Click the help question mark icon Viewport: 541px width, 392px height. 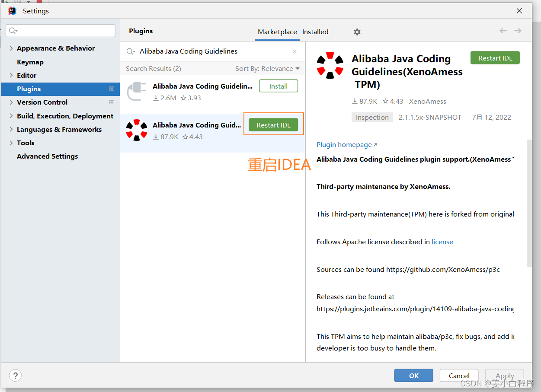click(x=15, y=375)
